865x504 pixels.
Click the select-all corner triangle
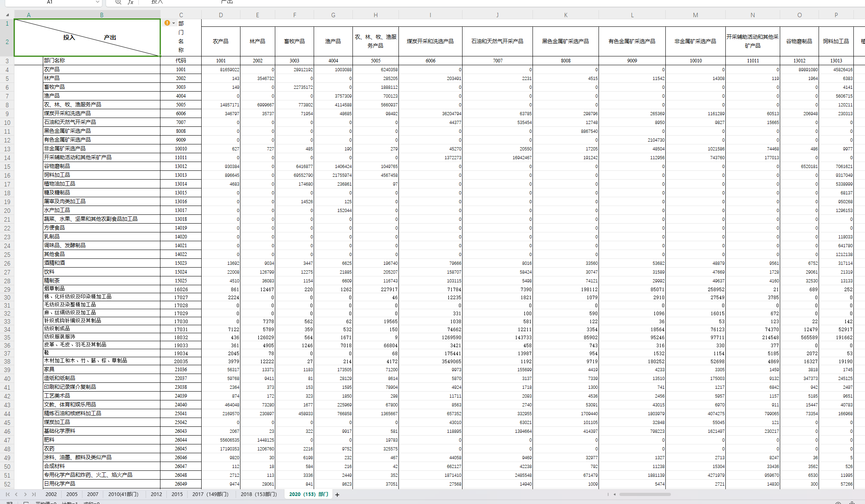(7, 15)
